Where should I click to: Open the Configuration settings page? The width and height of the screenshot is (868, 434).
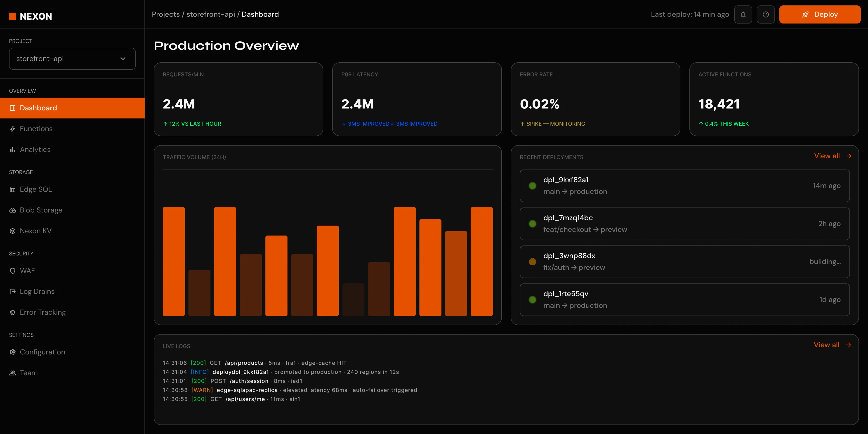pos(42,352)
